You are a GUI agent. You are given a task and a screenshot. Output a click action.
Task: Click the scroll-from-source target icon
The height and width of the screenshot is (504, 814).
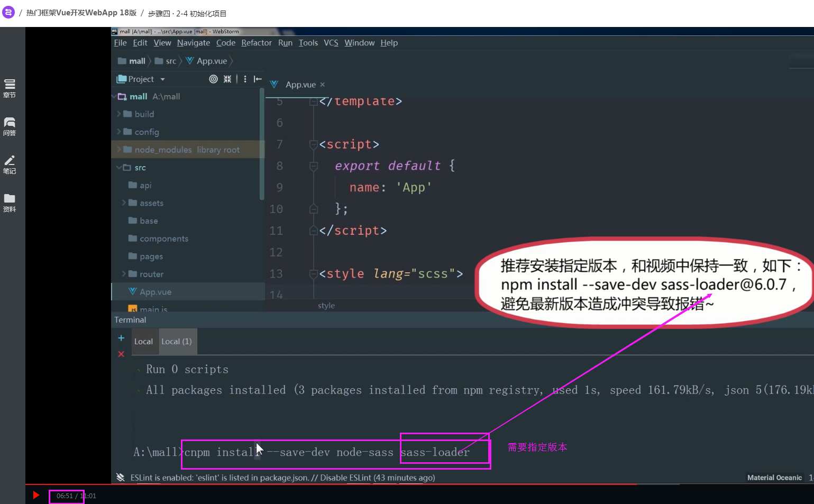pyautogui.click(x=213, y=79)
